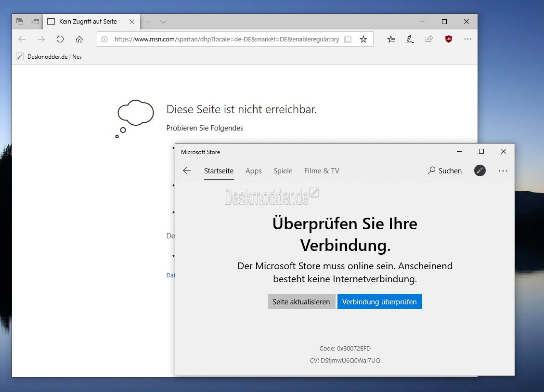Viewport: 544px width, 392px height.
Task: Click the CV: DSfjmwU6Q0Wal7UQ text
Action: pos(345,360)
